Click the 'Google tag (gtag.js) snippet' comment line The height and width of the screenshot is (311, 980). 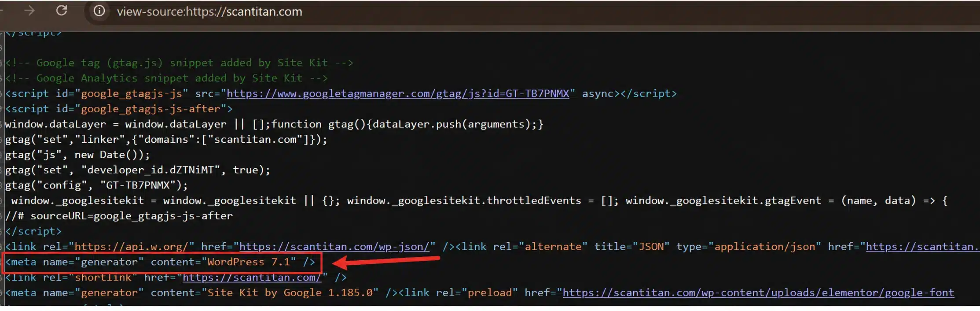pos(179,63)
